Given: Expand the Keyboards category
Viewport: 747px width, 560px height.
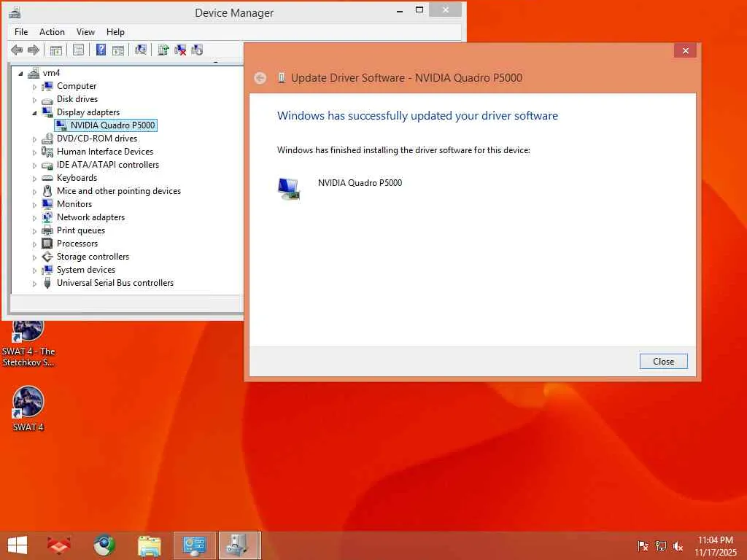Looking at the screenshot, I should pos(34,179).
